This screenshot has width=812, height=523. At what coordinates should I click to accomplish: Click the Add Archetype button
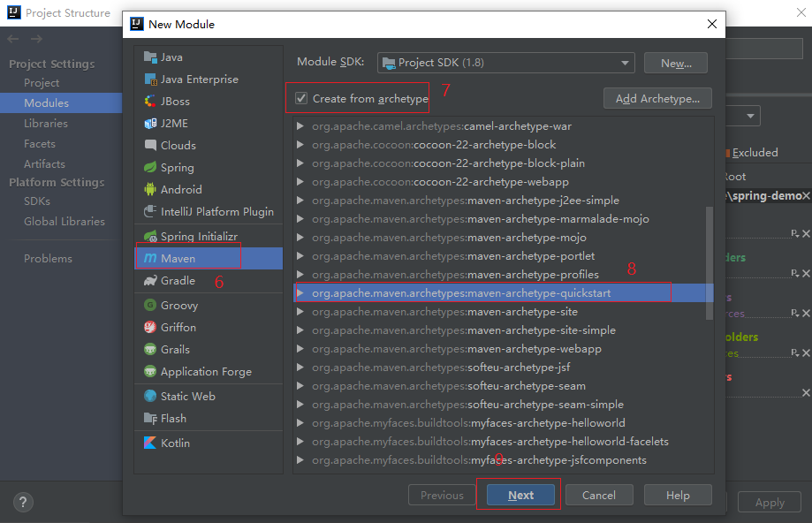[x=657, y=99]
